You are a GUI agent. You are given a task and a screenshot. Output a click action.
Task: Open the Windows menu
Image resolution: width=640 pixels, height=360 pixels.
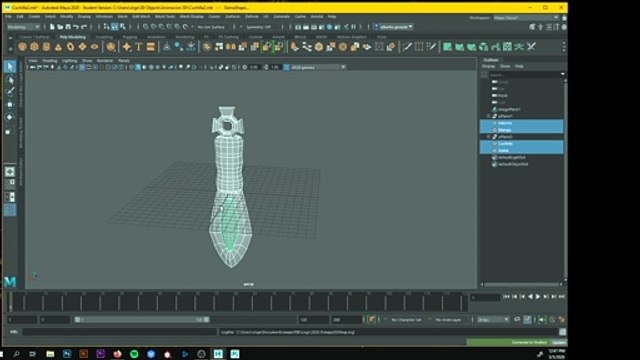click(104, 17)
